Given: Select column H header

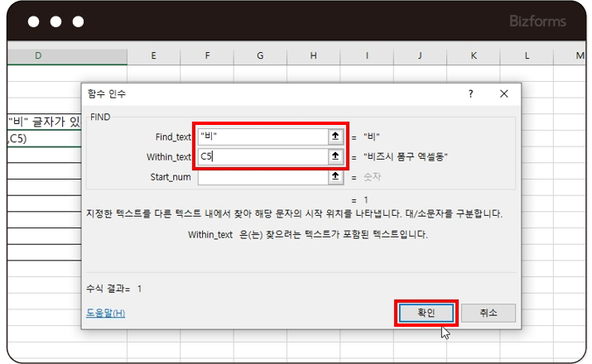Looking at the screenshot, I should click(313, 55).
